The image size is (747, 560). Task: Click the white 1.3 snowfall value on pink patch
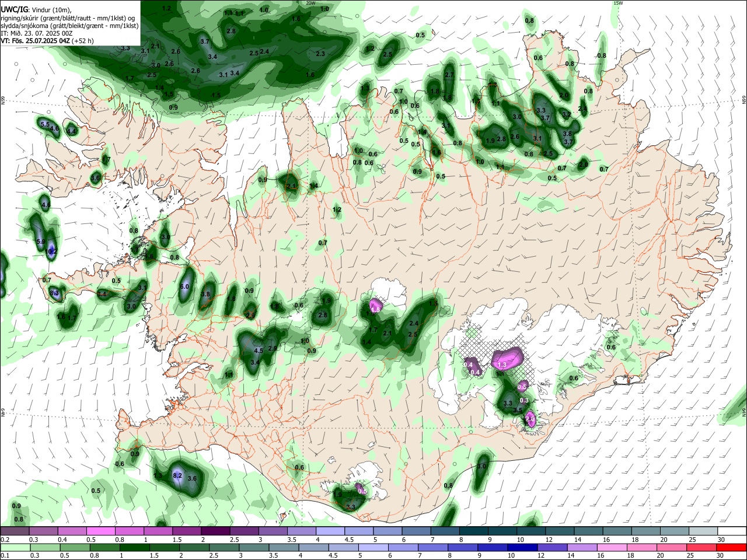501,365
